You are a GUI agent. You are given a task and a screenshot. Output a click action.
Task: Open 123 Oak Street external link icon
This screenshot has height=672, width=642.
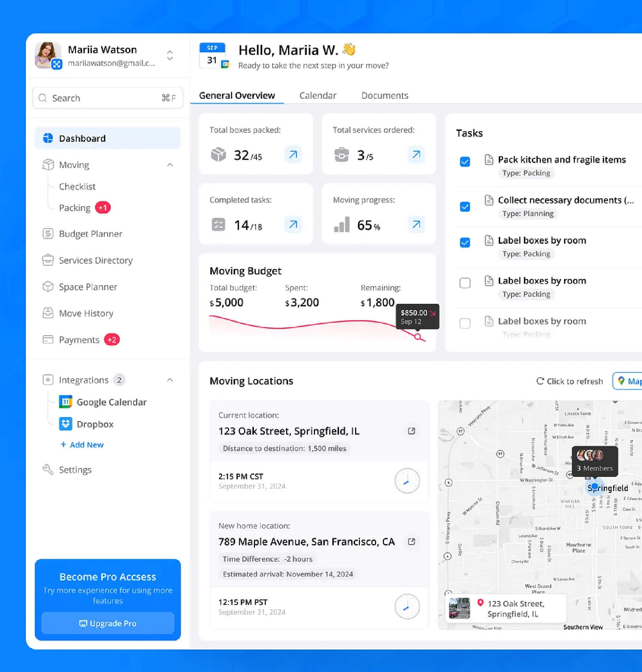[x=411, y=431]
